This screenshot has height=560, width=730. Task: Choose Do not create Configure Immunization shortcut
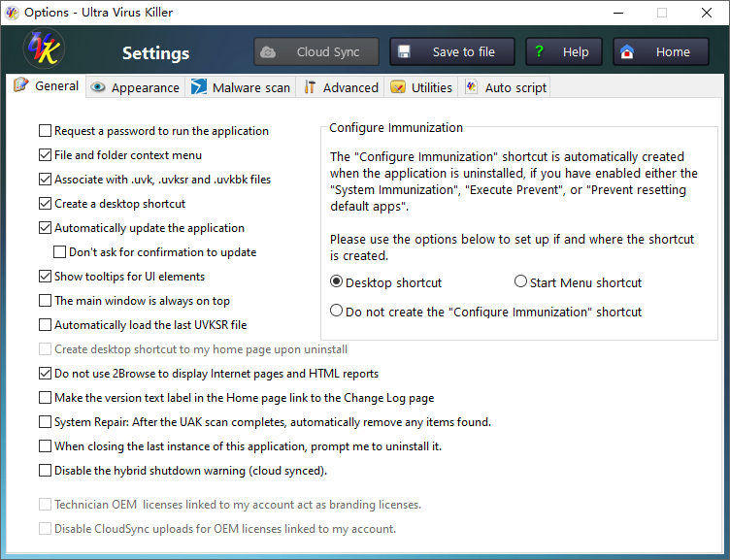337,312
